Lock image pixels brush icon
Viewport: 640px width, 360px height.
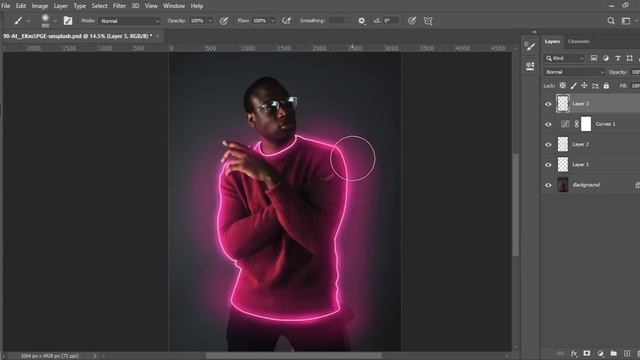573,85
